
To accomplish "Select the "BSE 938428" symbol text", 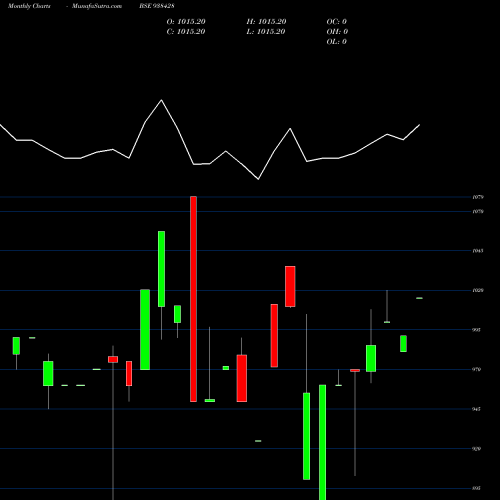I will pos(157,6).
